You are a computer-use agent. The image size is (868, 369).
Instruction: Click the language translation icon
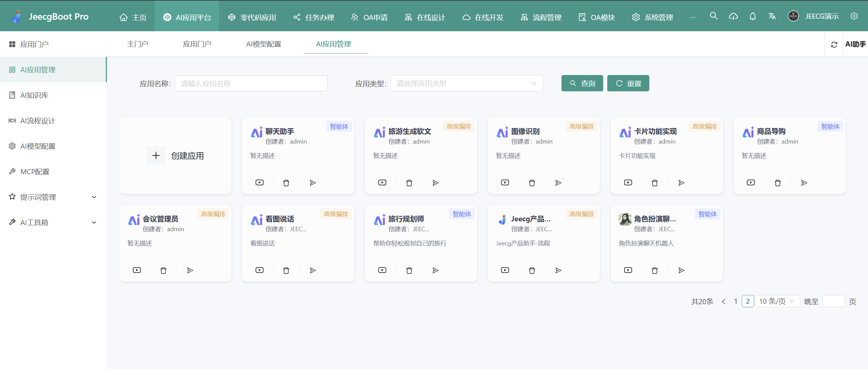[772, 16]
